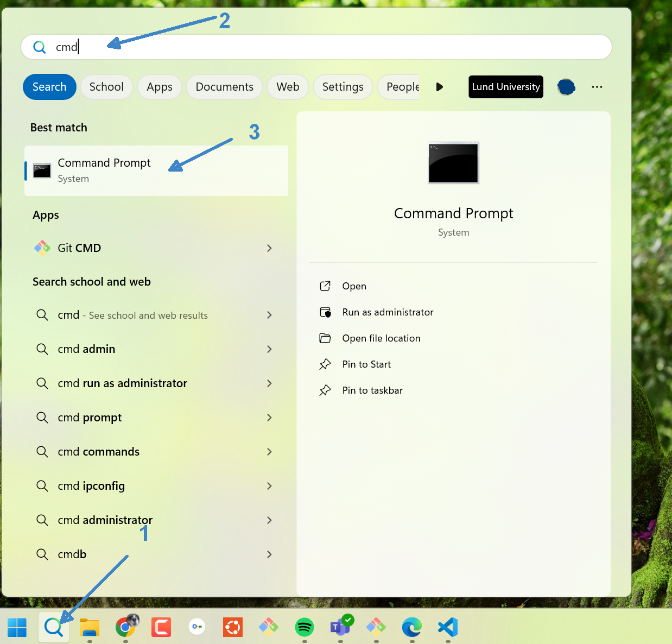Expand the Git CMD result chevron
Viewport: 672px width, 644px height.
click(x=269, y=248)
